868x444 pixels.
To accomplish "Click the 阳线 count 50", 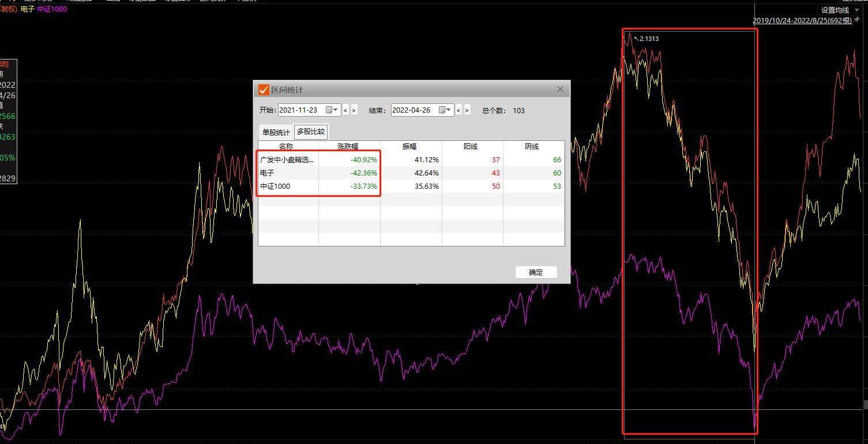I will click(x=496, y=186).
